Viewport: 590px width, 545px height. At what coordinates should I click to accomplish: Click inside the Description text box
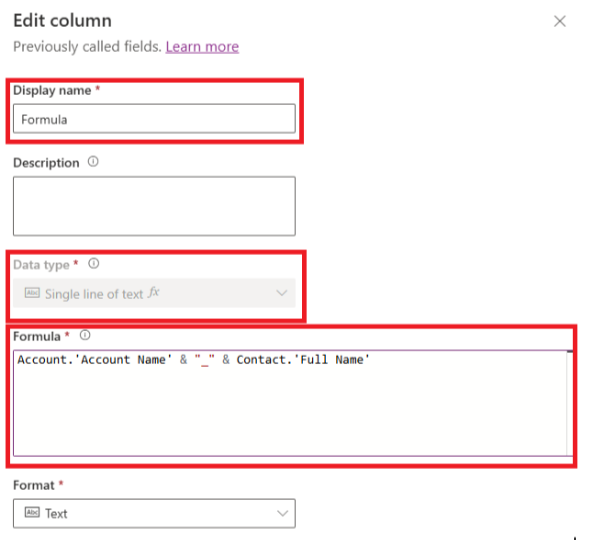[x=154, y=206]
